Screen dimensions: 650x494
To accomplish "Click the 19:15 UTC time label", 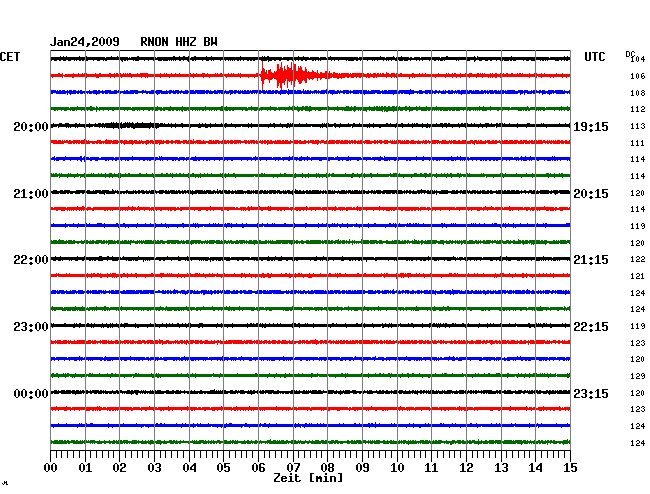I will [591, 126].
